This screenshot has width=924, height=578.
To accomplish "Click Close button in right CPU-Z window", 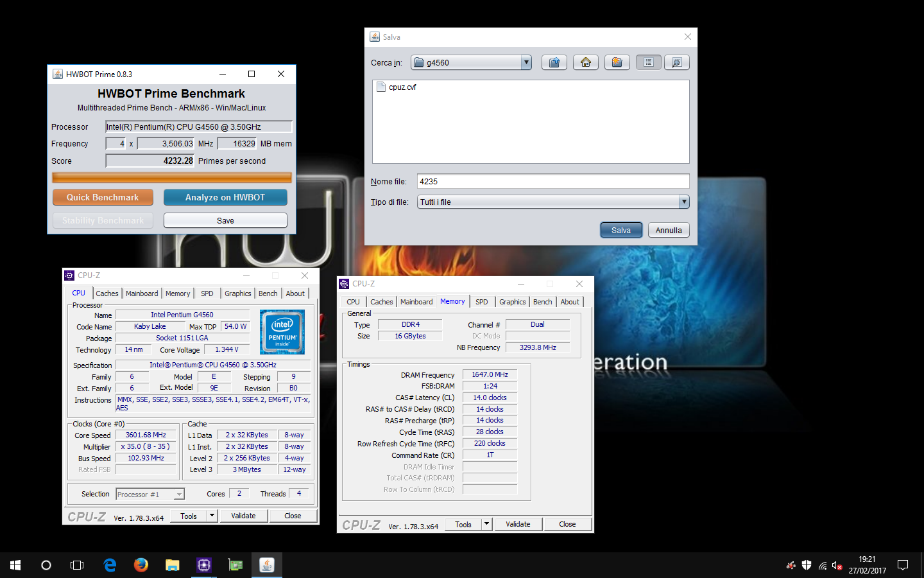I will (567, 524).
